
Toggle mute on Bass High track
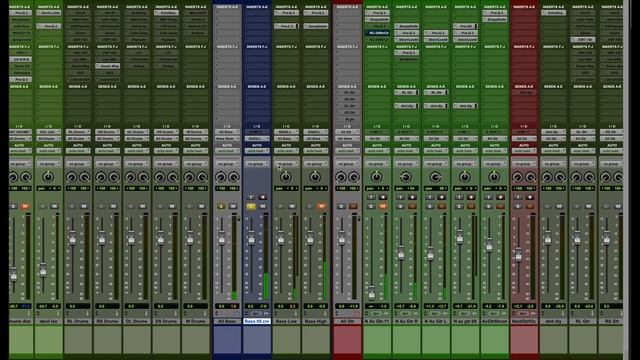[321, 207]
